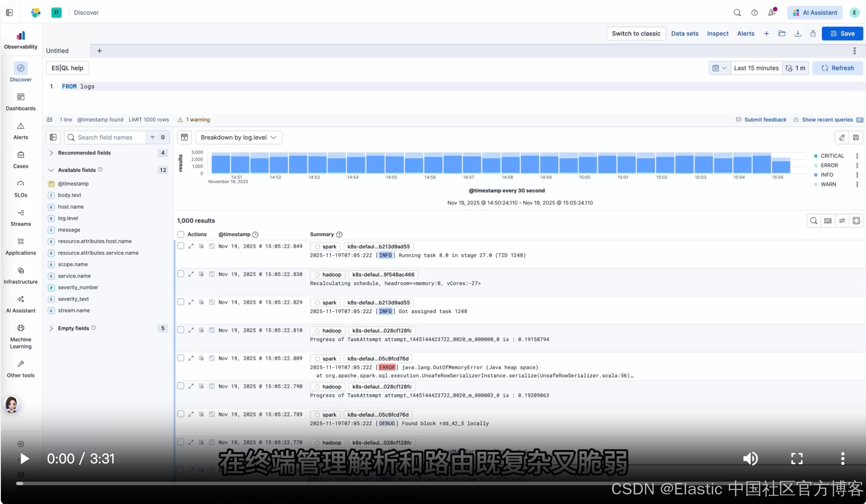Select the first spark log row checkbox
Viewport: 866px width, 504px height.
pyautogui.click(x=180, y=246)
